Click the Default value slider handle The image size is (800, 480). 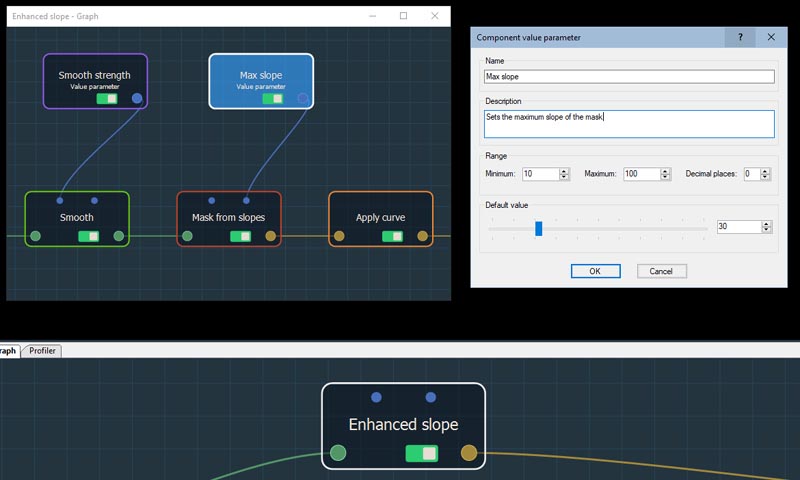click(x=538, y=229)
